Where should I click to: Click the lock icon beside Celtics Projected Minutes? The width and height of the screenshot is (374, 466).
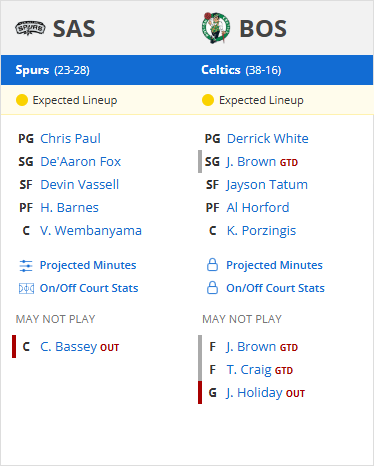[x=212, y=265]
